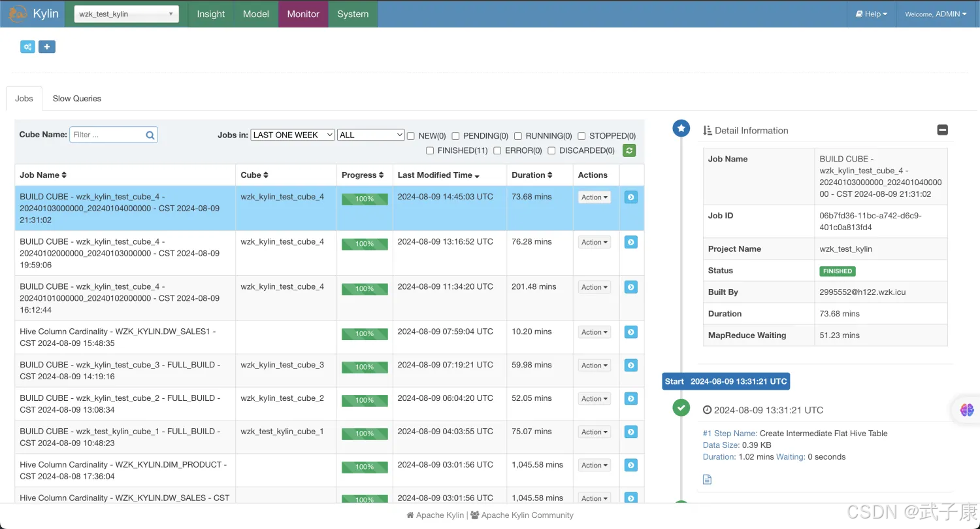The height and width of the screenshot is (529, 980).
Task: Click the green refresh jobs icon
Action: [x=629, y=150]
